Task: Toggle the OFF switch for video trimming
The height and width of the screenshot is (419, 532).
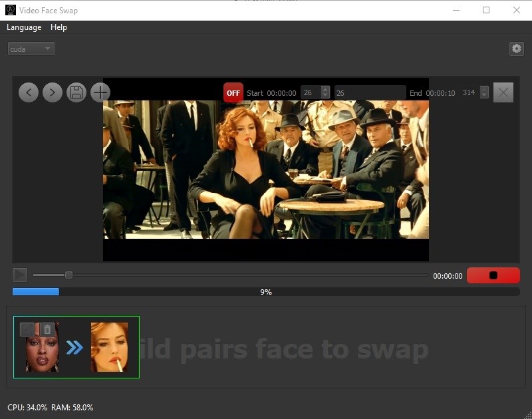Action: click(x=233, y=92)
